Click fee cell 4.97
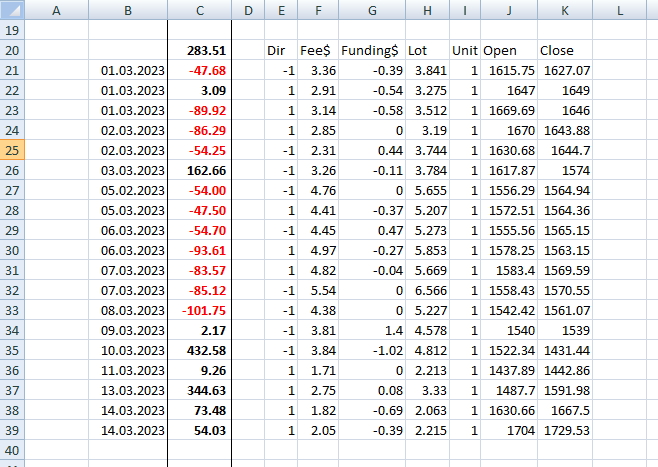The height and width of the screenshot is (467, 658). 318,250
